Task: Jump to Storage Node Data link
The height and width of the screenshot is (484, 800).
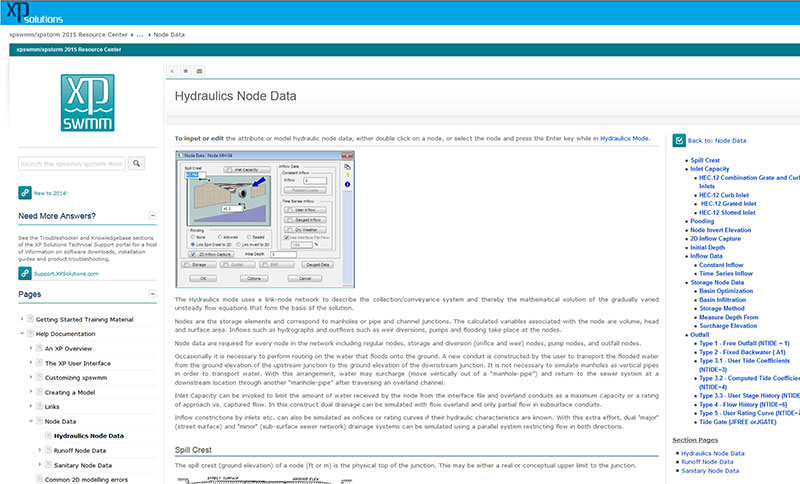Action: [x=717, y=282]
